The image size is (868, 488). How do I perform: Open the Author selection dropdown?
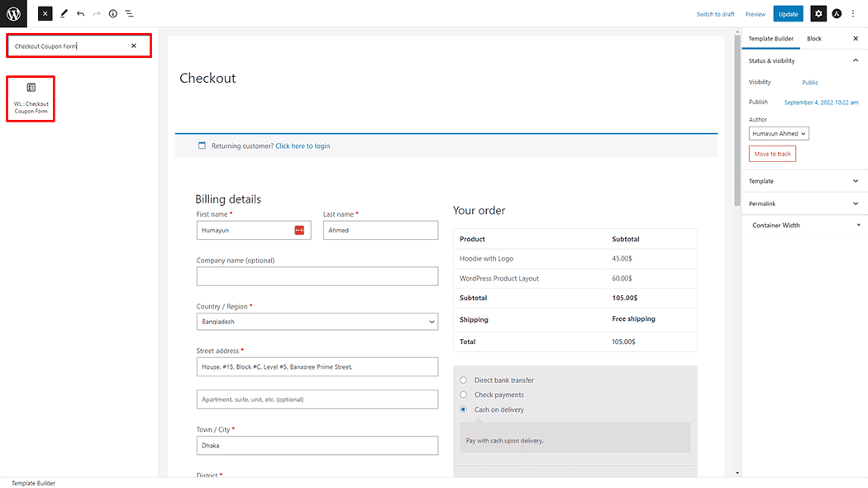tap(779, 134)
